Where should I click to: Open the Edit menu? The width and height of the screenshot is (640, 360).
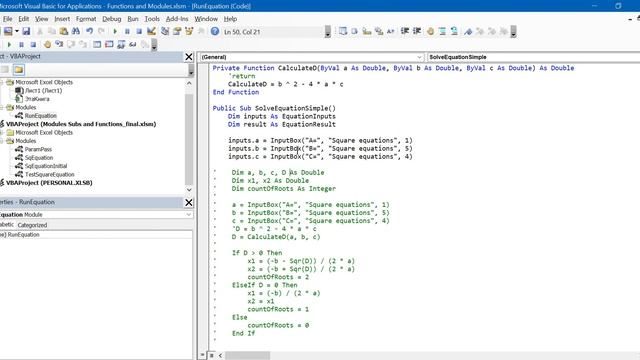pyautogui.click(x=24, y=19)
